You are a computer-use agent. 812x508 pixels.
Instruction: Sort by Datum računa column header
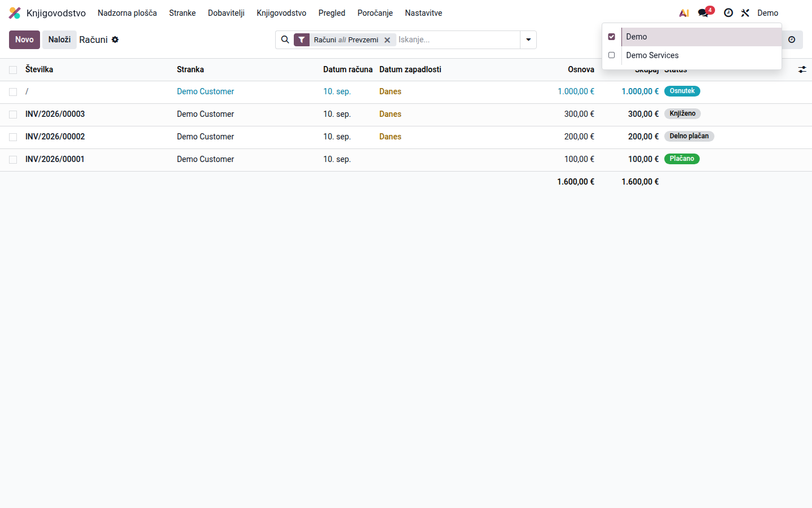click(348, 69)
